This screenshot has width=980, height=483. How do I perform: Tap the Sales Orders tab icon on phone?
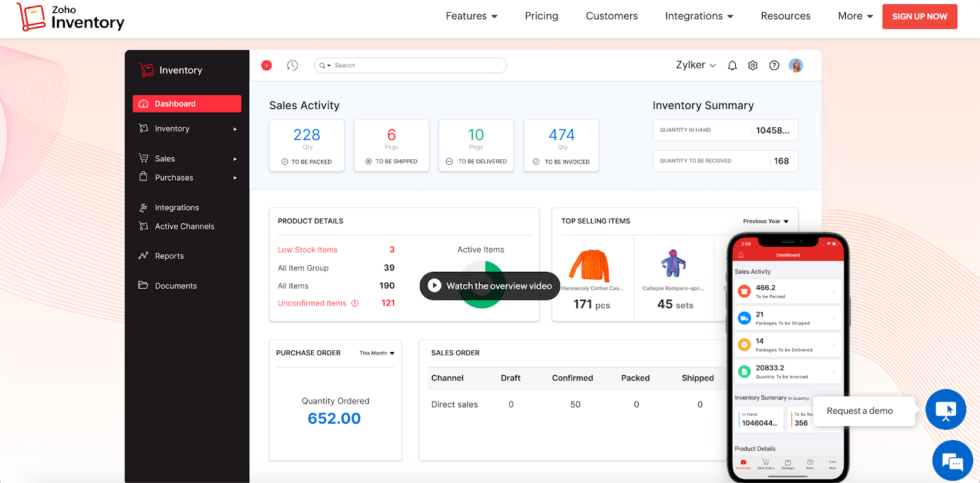click(x=766, y=463)
